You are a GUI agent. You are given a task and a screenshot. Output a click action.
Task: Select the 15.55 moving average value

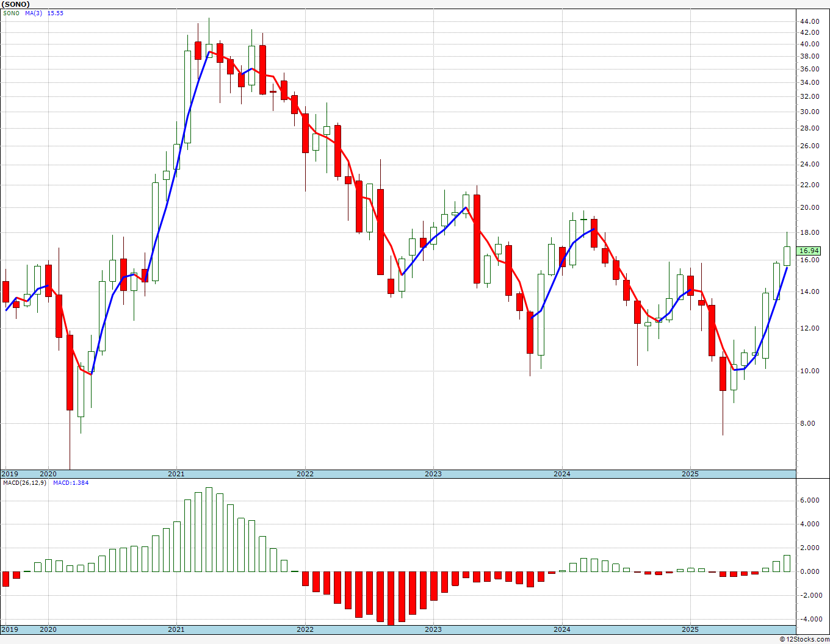pos(56,13)
